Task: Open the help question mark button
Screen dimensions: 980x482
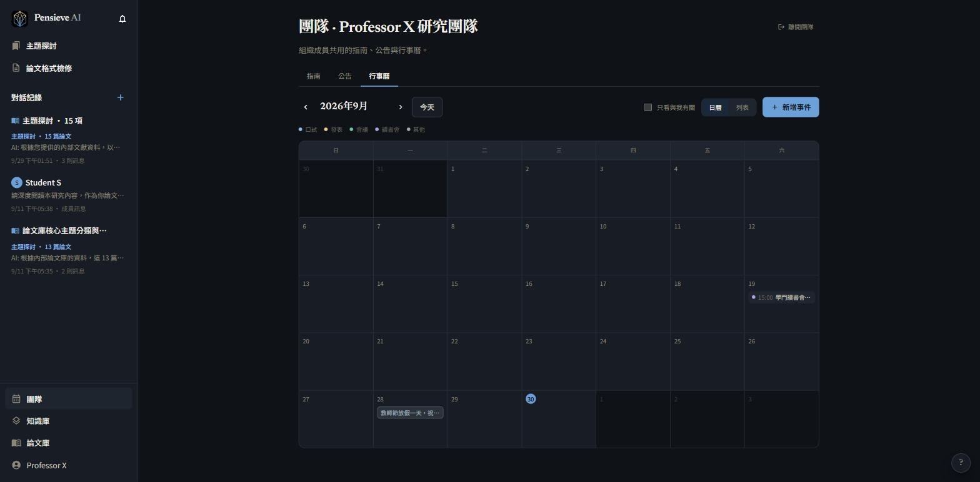Action: tap(961, 463)
